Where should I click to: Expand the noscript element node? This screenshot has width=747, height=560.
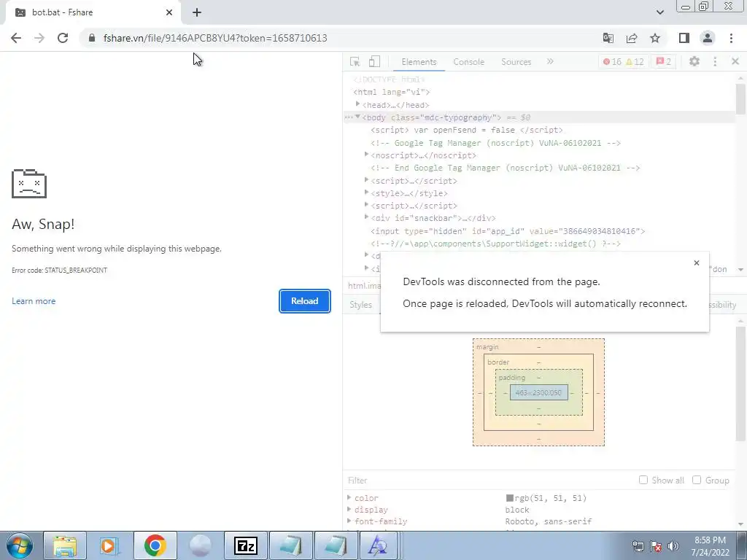(x=366, y=155)
